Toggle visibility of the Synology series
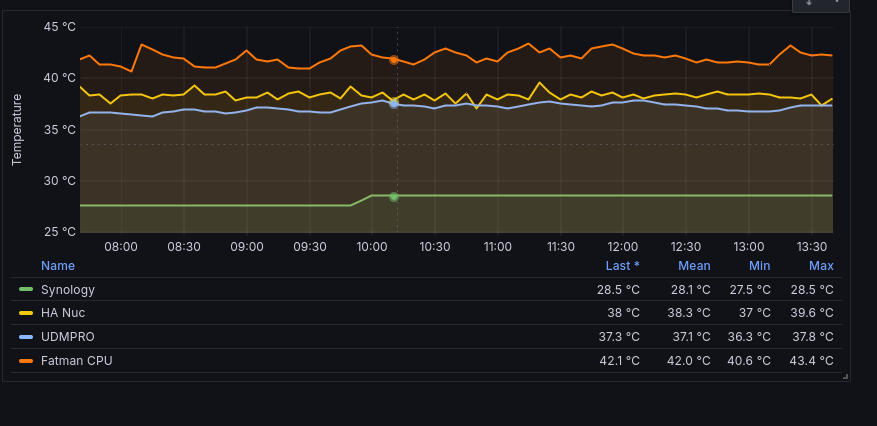Viewport: 877px width, 426px height. (68, 290)
